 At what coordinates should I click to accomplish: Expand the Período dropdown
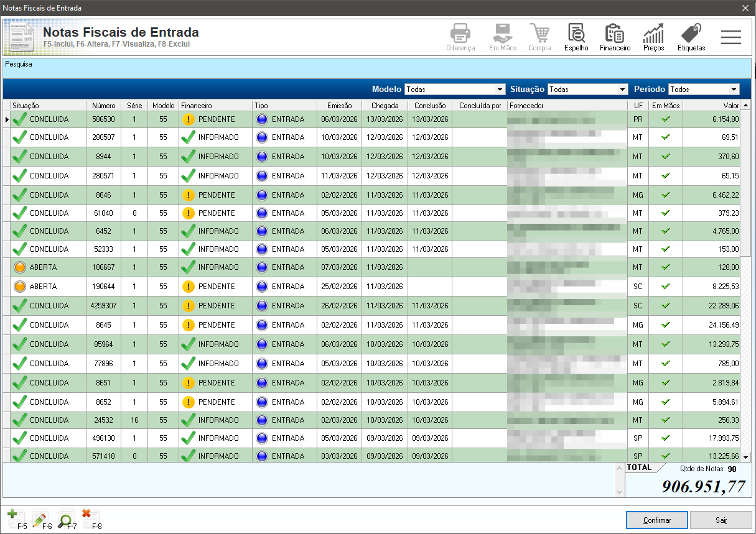[x=704, y=90]
